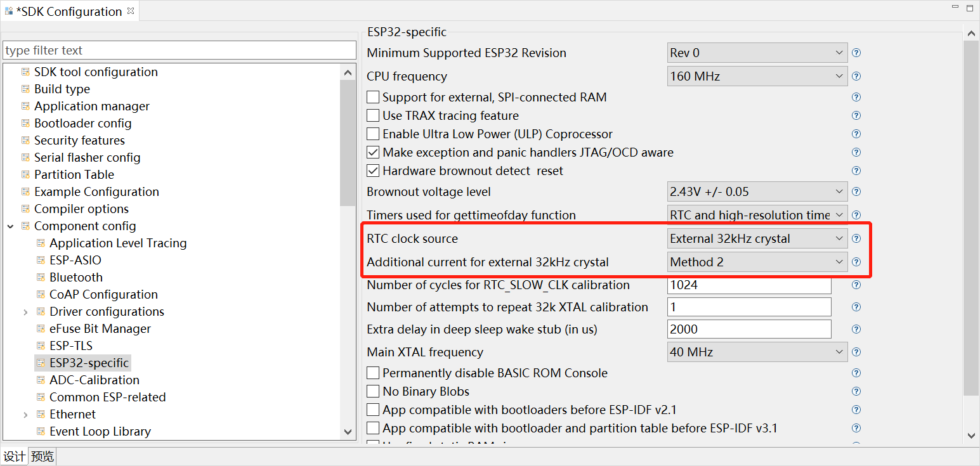Open the Minimum Supported ESP32 Revision dropdown

pos(757,53)
